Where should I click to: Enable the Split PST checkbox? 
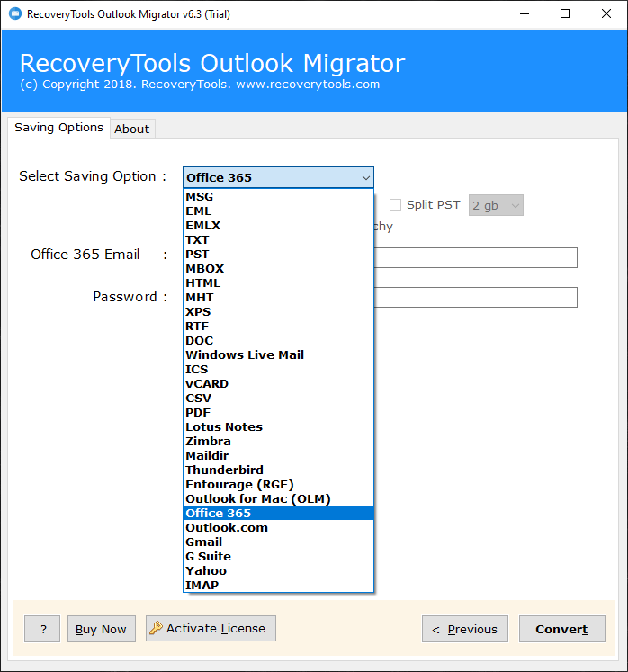[395, 205]
